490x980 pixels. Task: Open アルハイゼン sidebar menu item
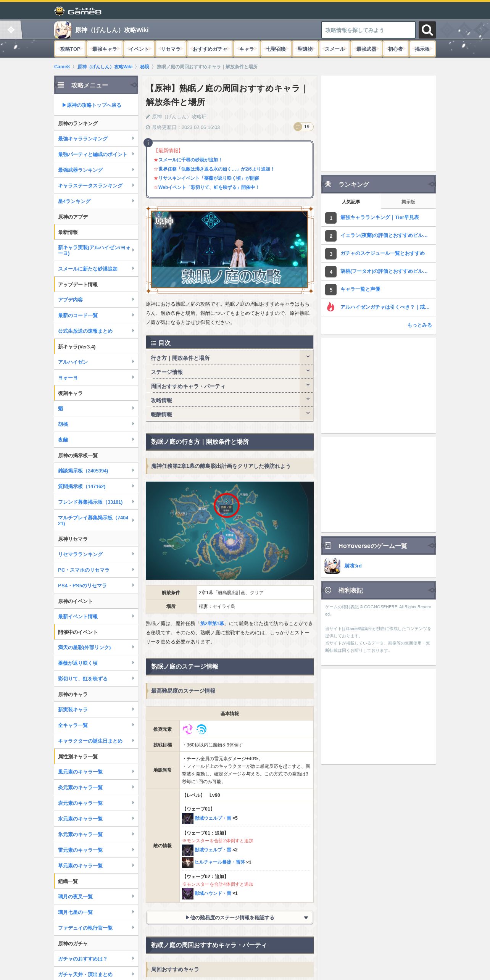click(x=96, y=362)
